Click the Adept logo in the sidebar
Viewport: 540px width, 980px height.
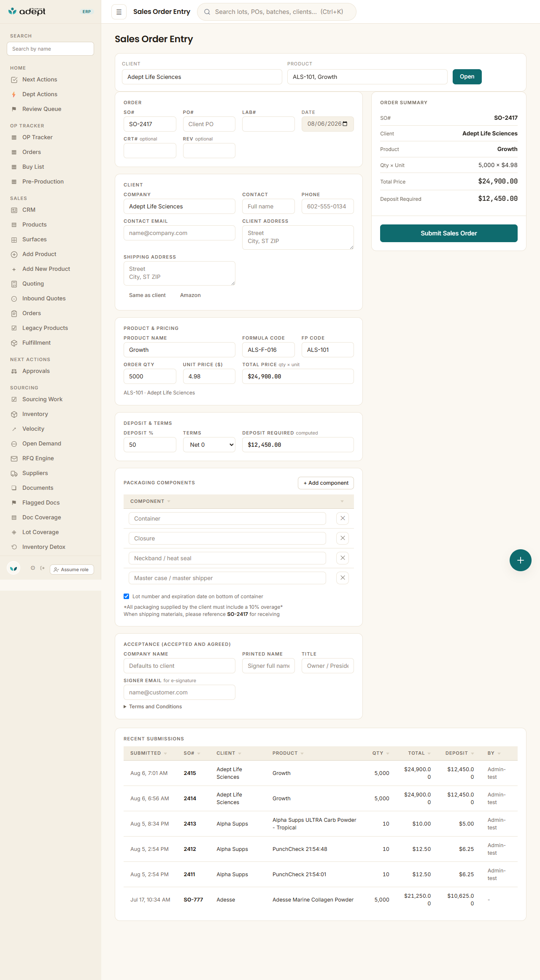[27, 11]
